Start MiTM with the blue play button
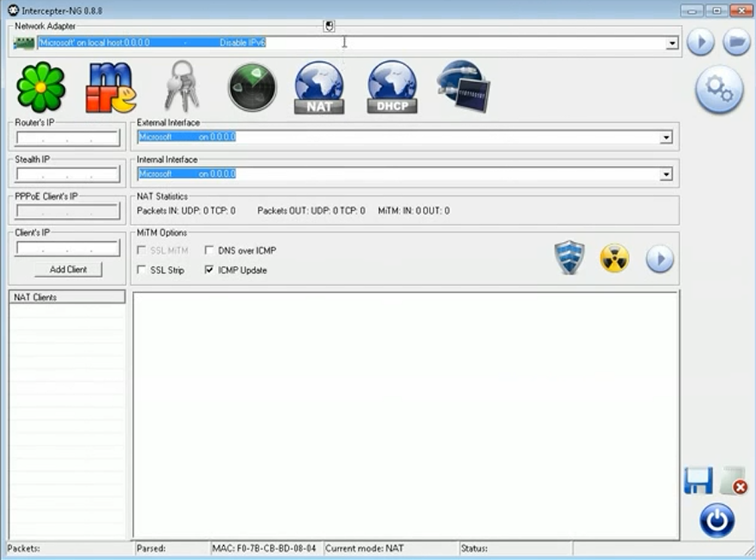The width and height of the screenshot is (756, 560). tap(659, 258)
